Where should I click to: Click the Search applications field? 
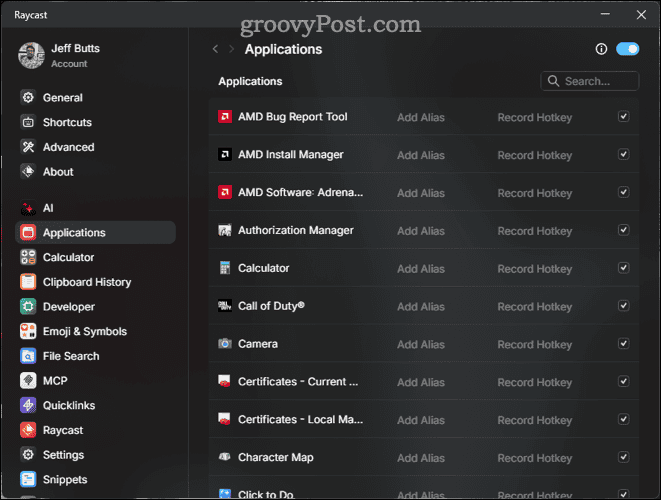(x=589, y=81)
